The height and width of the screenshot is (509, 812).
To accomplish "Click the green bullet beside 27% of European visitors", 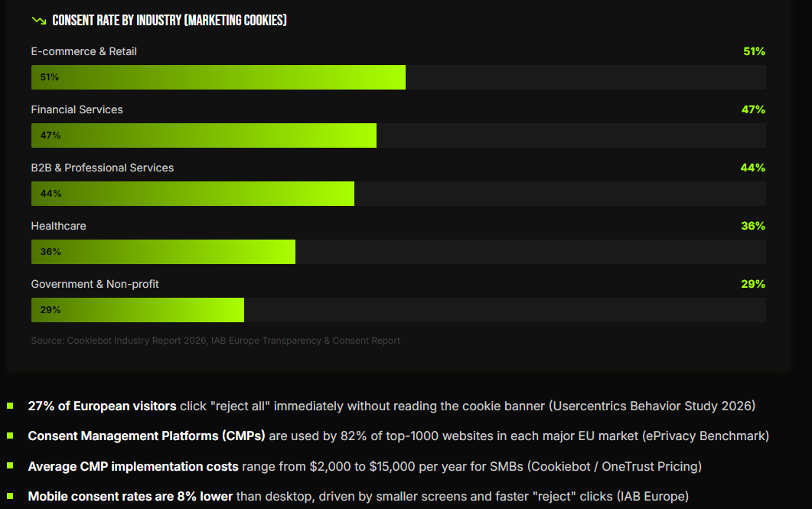I will 10,406.
